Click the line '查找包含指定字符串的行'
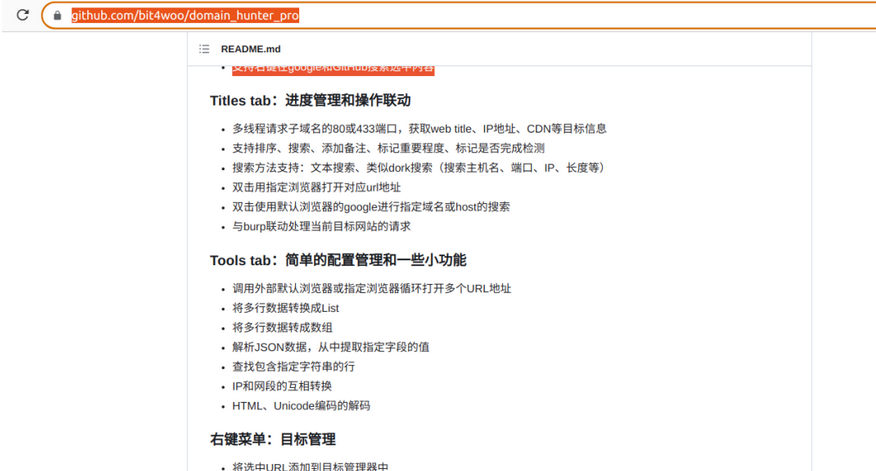Image resolution: width=876 pixels, height=471 pixels. [x=293, y=367]
